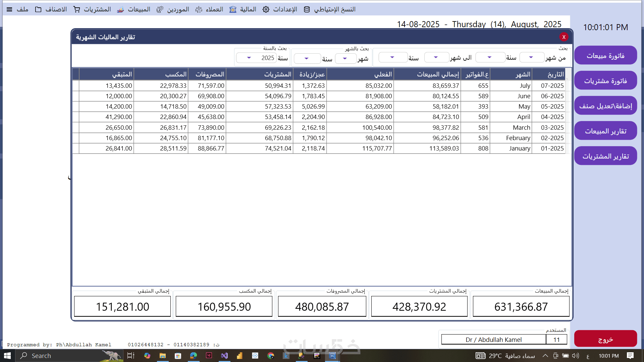The width and height of the screenshot is (644, 362).
Task: Click the hamburger menu icon beside ملف
Action: [x=9, y=9]
